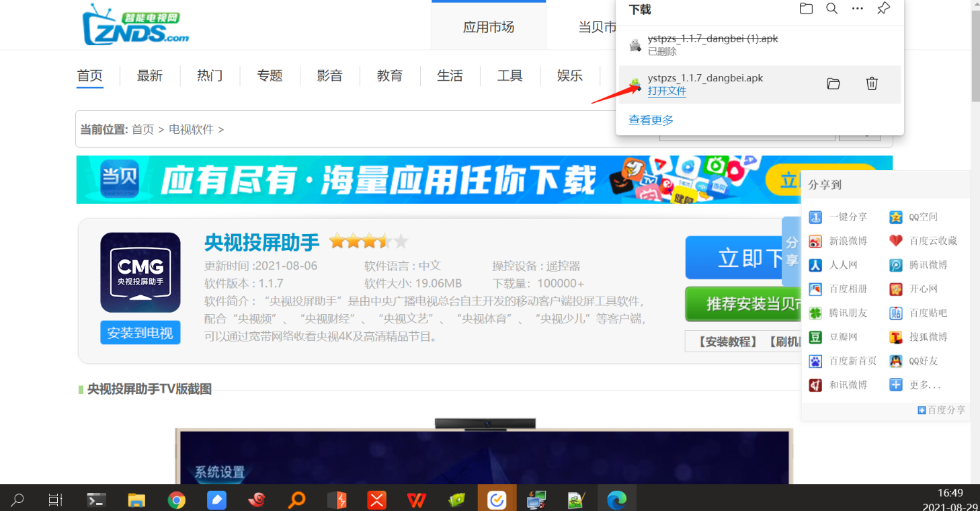Open downloads folder icon in download panel header
980x511 pixels.
[806, 9]
